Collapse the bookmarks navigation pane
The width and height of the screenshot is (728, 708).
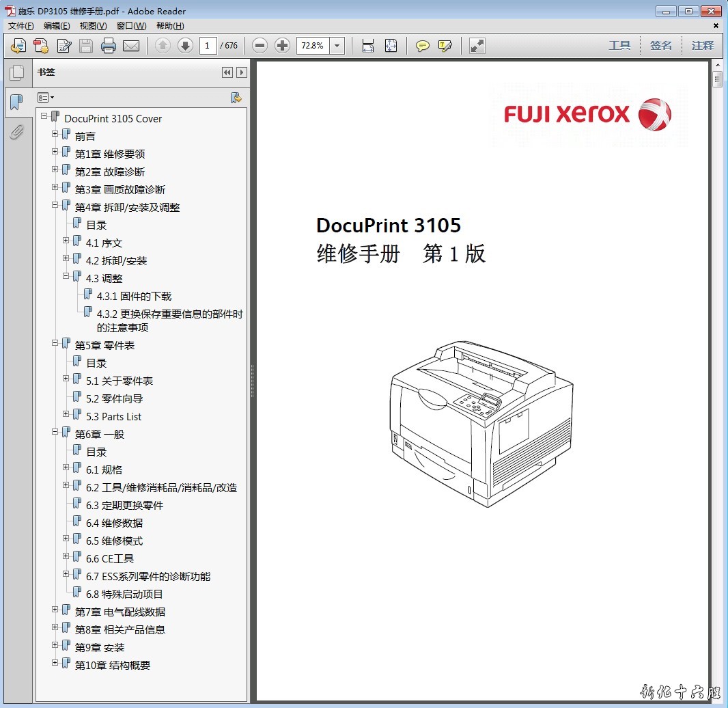[x=227, y=72]
